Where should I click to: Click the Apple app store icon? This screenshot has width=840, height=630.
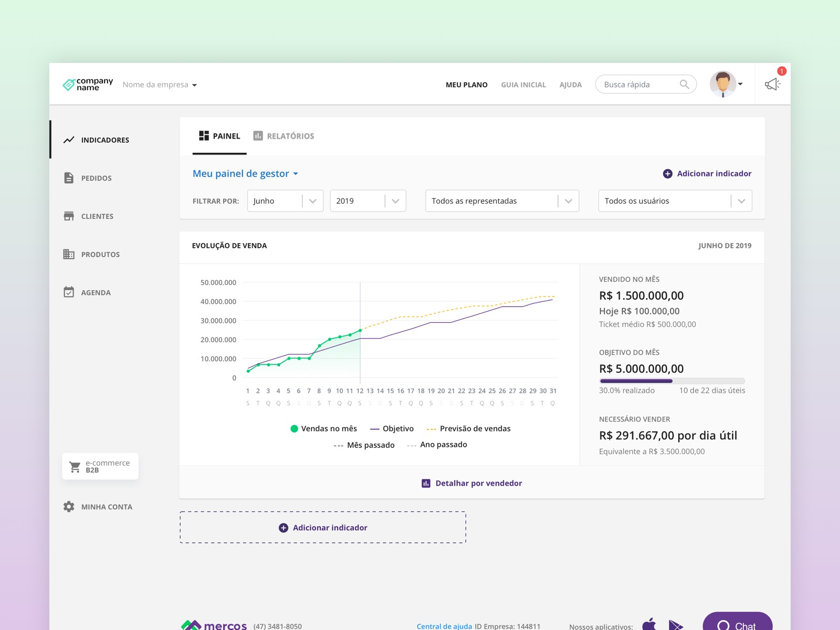coord(649,624)
